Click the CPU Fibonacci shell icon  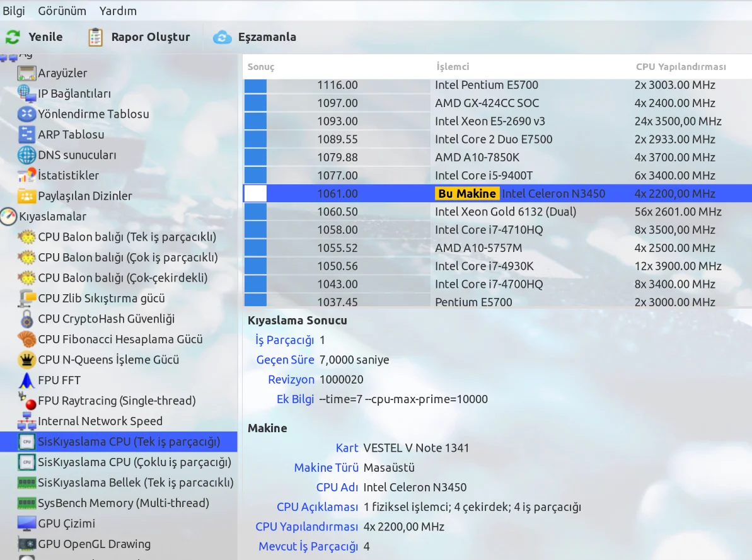click(x=27, y=340)
